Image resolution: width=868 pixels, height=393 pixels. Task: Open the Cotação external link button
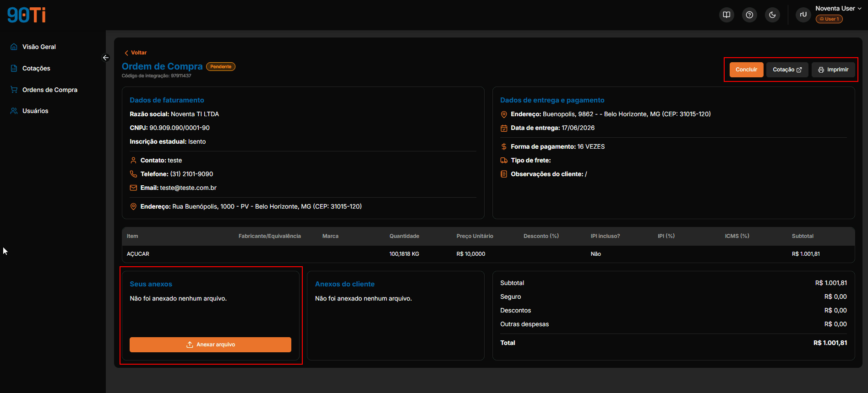[x=787, y=70]
